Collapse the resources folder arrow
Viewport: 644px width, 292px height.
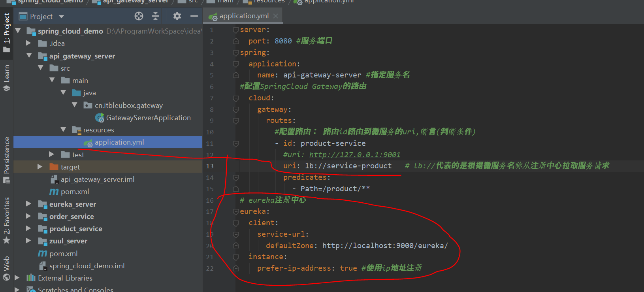(x=64, y=130)
